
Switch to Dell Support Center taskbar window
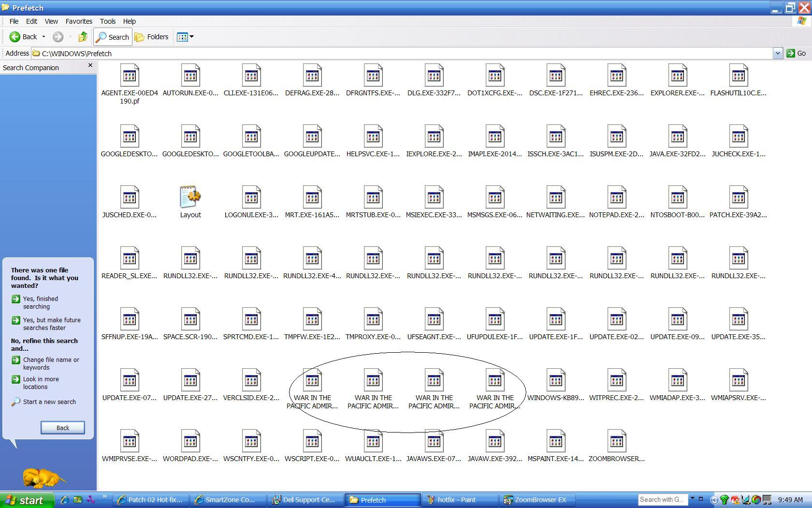[x=305, y=500]
